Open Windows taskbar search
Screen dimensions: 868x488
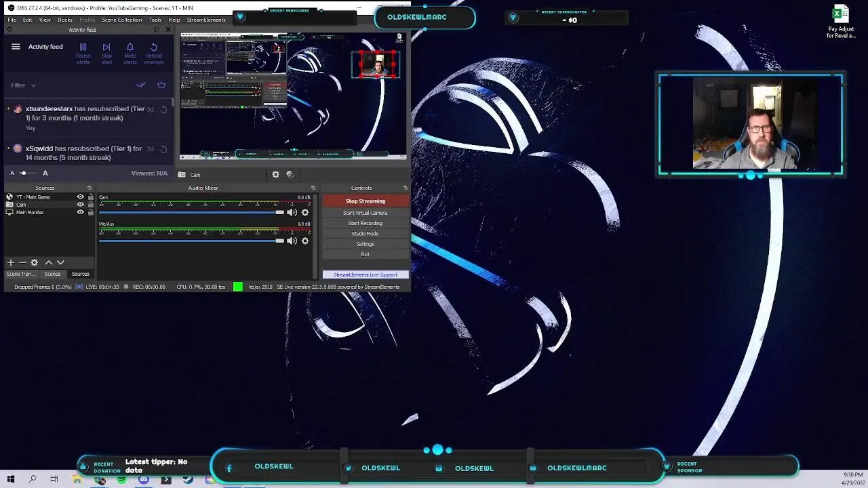[33, 479]
